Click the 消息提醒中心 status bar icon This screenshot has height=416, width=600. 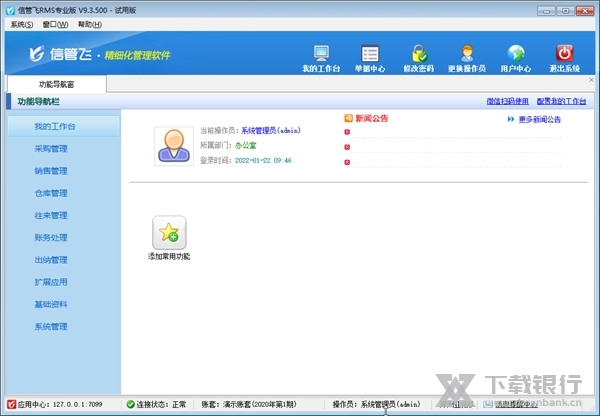488,404
